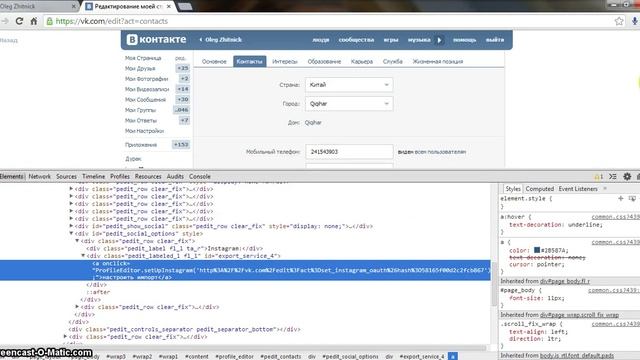This screenshot has width=640, height=360.
Task: Collapse the export_service_4 div node
Action: coord(83,256)
